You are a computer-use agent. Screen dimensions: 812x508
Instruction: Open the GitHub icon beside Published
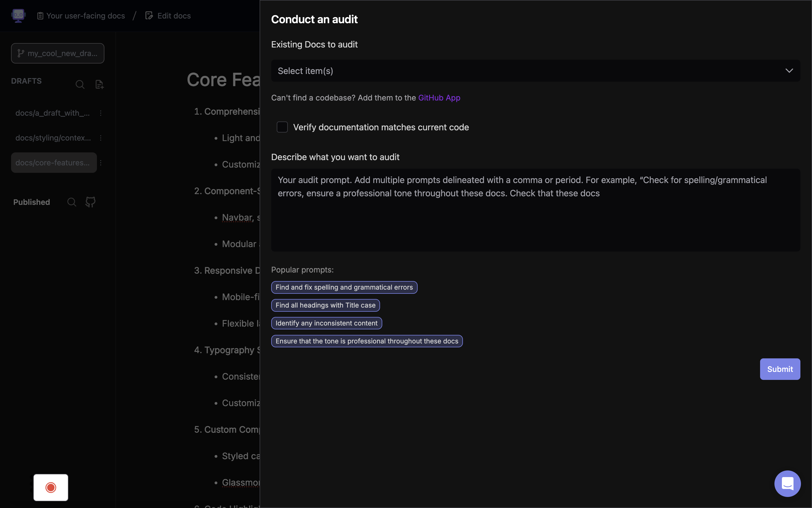point(90,202)
